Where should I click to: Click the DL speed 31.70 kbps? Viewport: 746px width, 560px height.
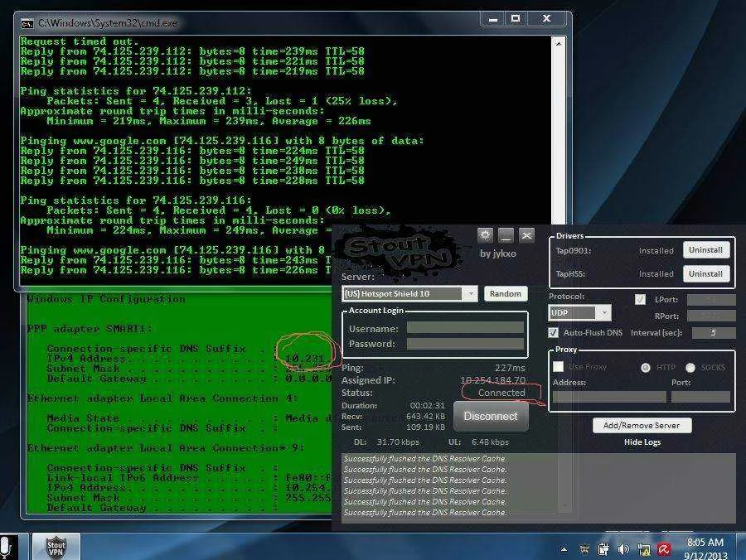pyautogui.click(x=398, y=442)
